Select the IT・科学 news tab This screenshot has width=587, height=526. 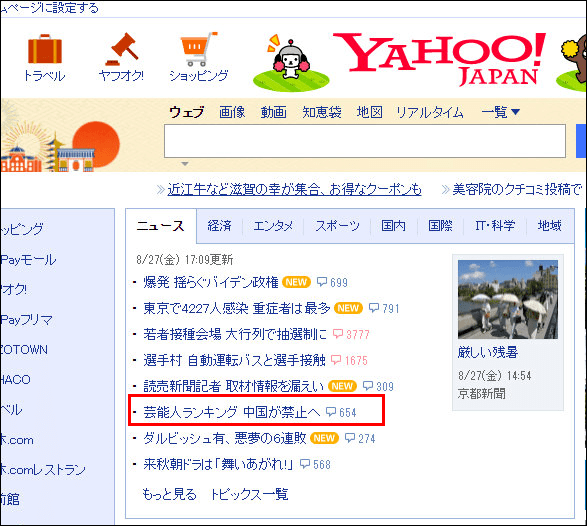[495, 226]
